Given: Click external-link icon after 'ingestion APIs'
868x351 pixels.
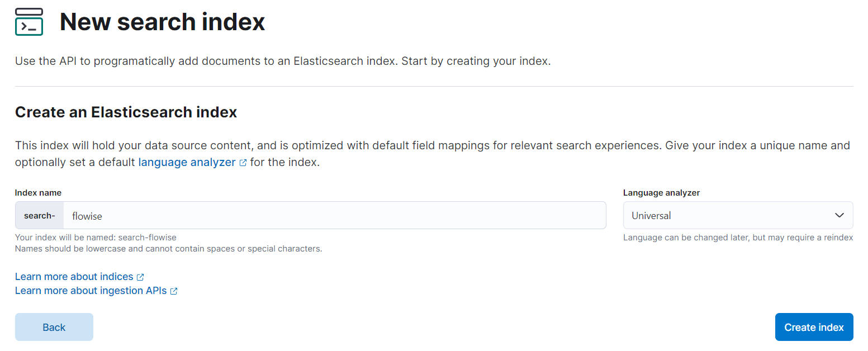Looking at the screenshot, I should coord(174,291).
